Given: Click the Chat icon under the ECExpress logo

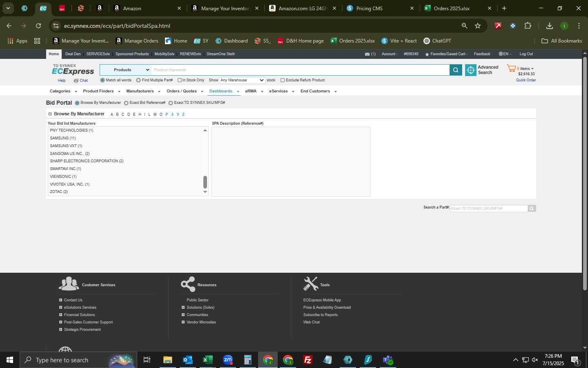Looking at the screenshot, I should (x=76, y=81).
